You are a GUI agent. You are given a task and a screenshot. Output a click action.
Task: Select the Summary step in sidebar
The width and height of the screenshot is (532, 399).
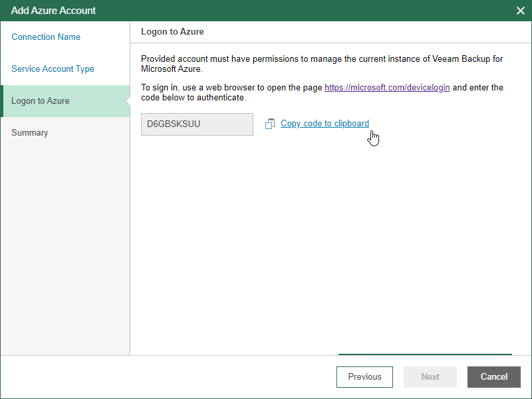(30, 132)
